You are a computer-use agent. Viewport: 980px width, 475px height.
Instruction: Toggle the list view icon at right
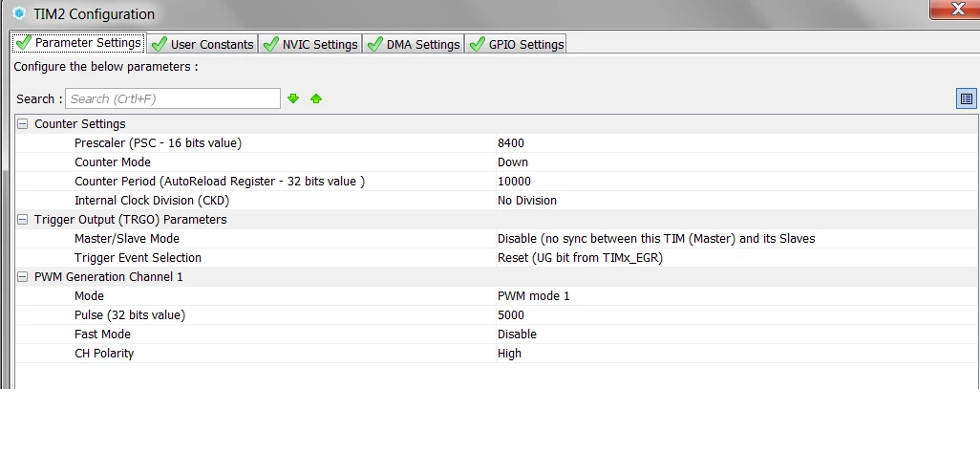pos(967,98)
